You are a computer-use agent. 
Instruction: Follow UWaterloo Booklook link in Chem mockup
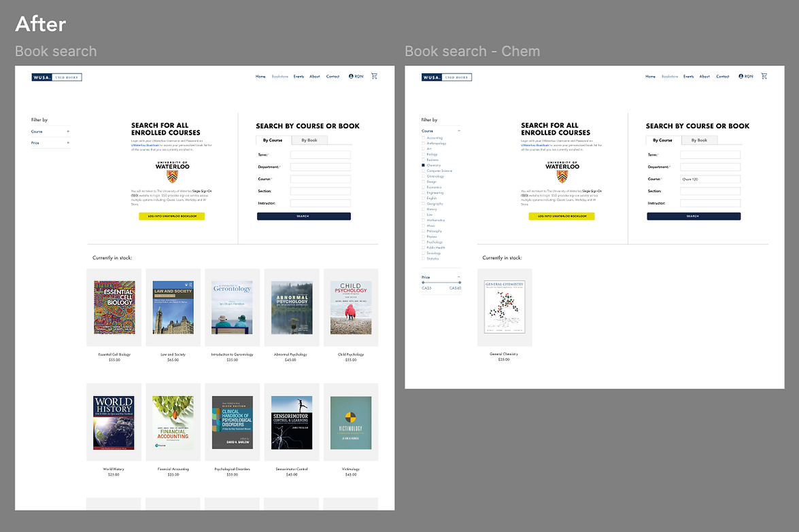(535, 145)
